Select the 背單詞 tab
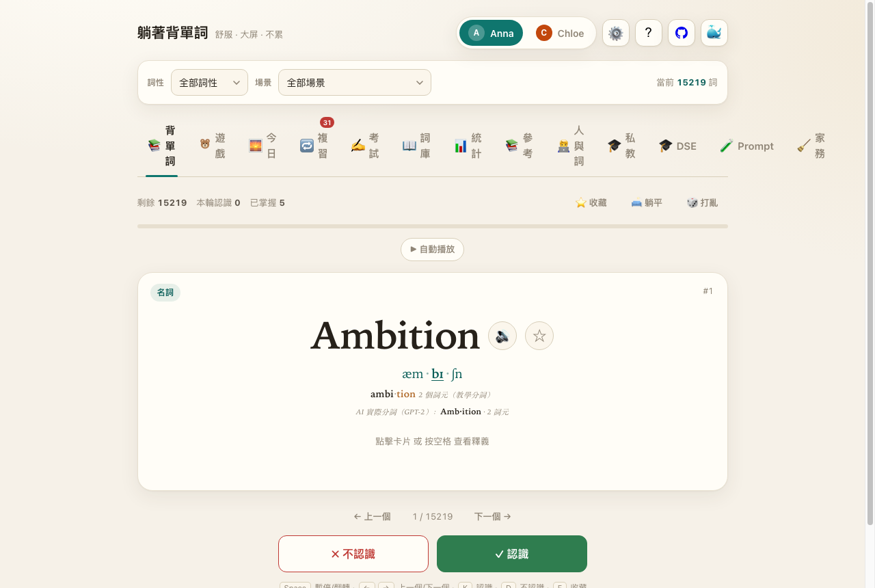The height and width of the screenshot is (588, 875). (162, 146)
